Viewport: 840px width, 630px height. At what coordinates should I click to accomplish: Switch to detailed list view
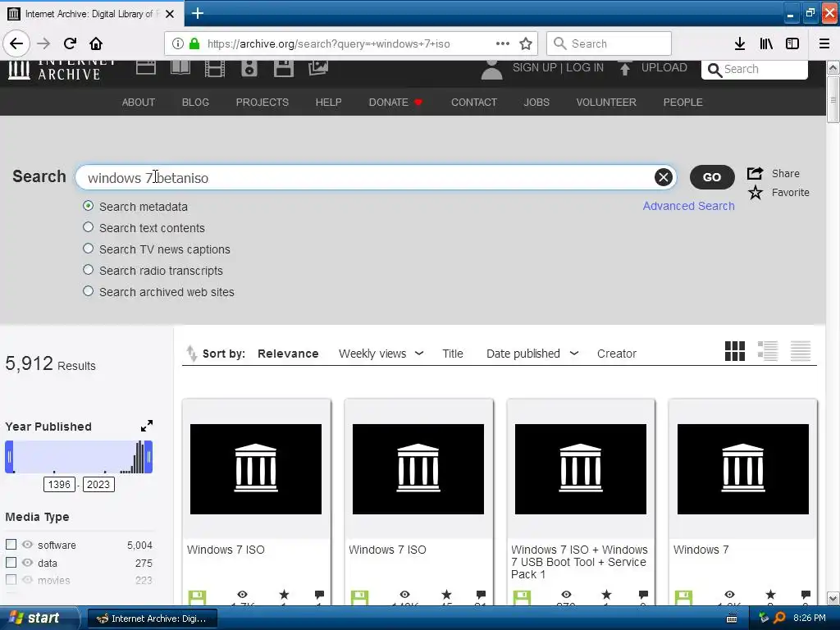pyautogui.click(x=768, y=351)
